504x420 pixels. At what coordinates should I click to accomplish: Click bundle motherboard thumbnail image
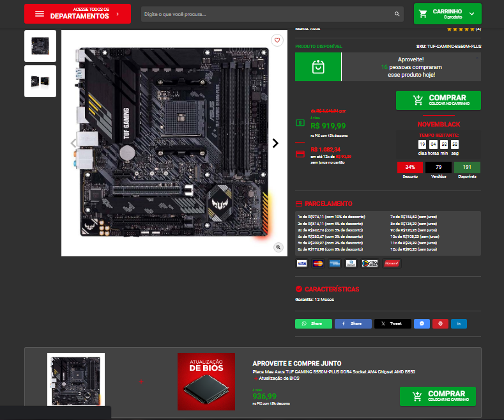[76, 380]
